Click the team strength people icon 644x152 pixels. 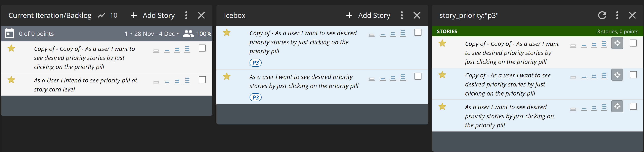(x=188, y=34)
